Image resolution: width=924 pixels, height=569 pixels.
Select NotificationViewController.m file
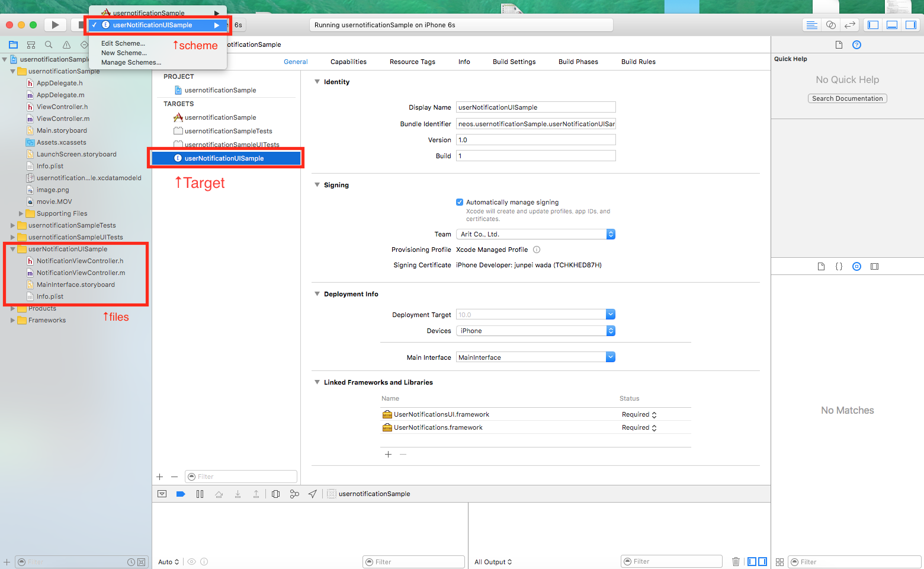(81, 273)
